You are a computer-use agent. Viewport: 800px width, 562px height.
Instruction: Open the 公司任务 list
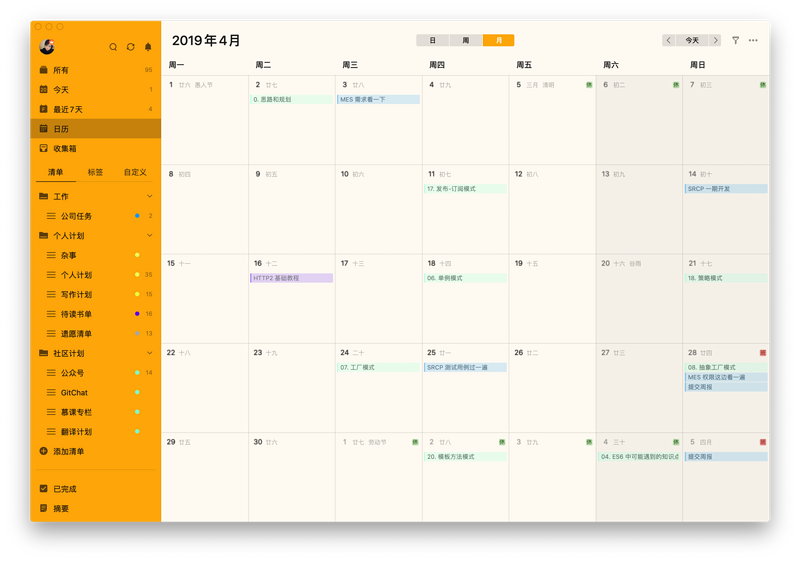pyautogui.click(x=95, y=216)
